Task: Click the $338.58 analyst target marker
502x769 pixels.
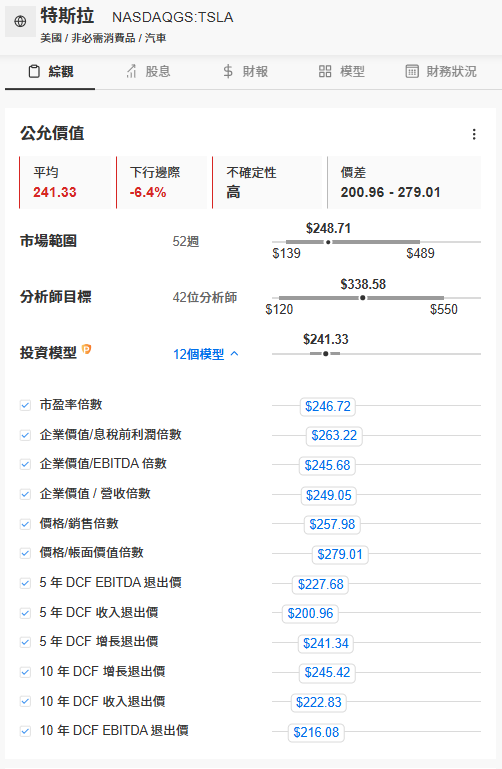Action: [363, 298]
